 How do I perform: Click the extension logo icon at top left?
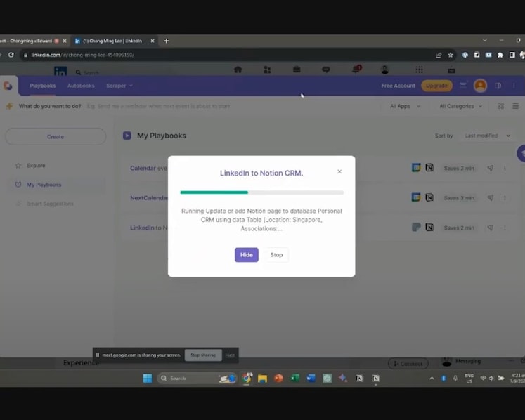[x=8, y=86]
